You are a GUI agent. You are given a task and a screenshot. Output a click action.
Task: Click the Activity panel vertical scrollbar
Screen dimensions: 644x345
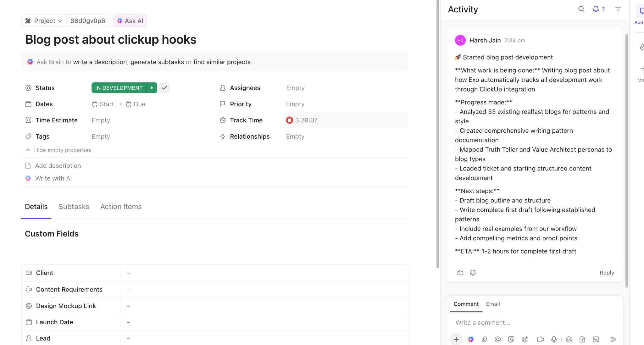(x=627, y=157)
